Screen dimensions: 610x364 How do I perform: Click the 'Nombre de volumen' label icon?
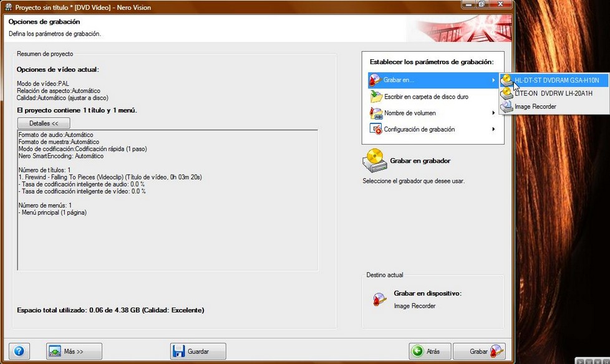(x=376, y=113)
